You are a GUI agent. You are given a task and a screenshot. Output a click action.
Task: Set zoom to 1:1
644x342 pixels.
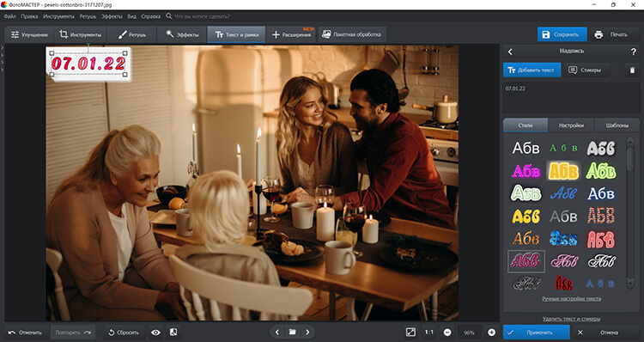(429, 333)
